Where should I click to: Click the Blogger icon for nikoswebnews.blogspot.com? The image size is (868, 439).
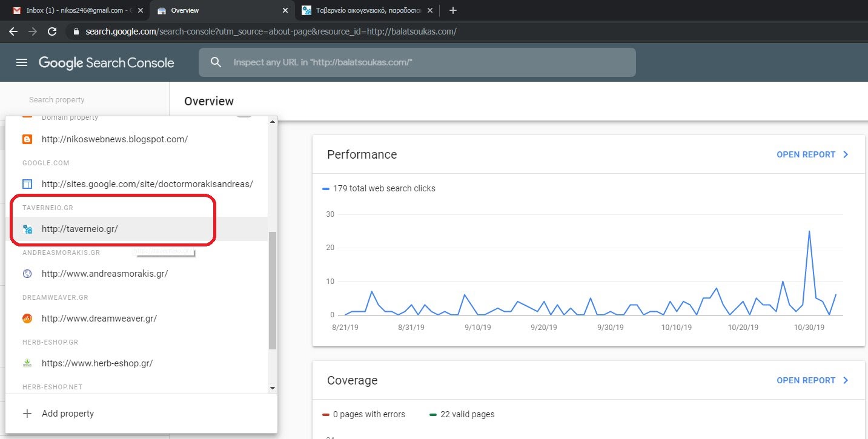(x=27, y=139)
